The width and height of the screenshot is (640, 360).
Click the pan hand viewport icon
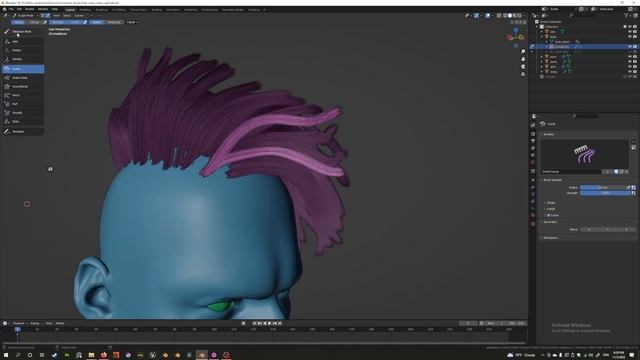523,59
